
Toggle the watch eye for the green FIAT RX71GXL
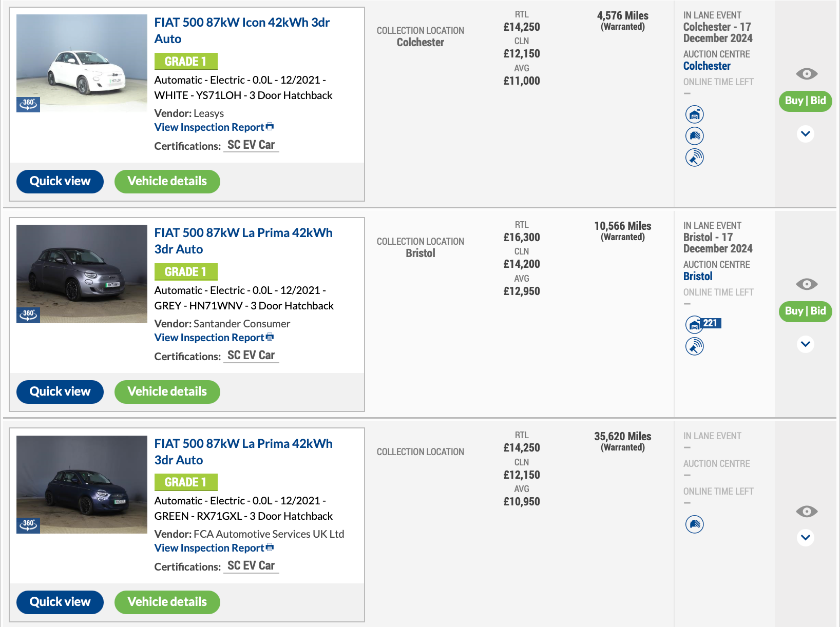click(806, 512)
